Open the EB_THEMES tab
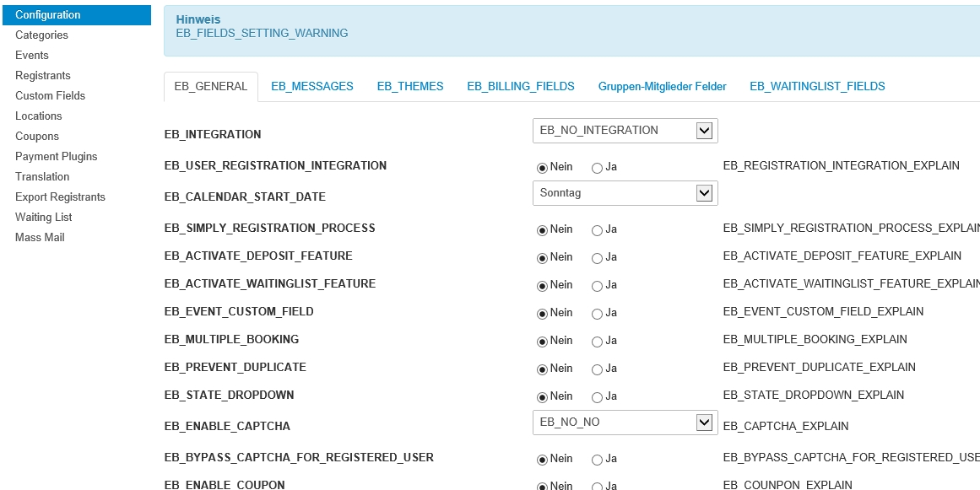The image size is (980, 490). tap(410, 86)
